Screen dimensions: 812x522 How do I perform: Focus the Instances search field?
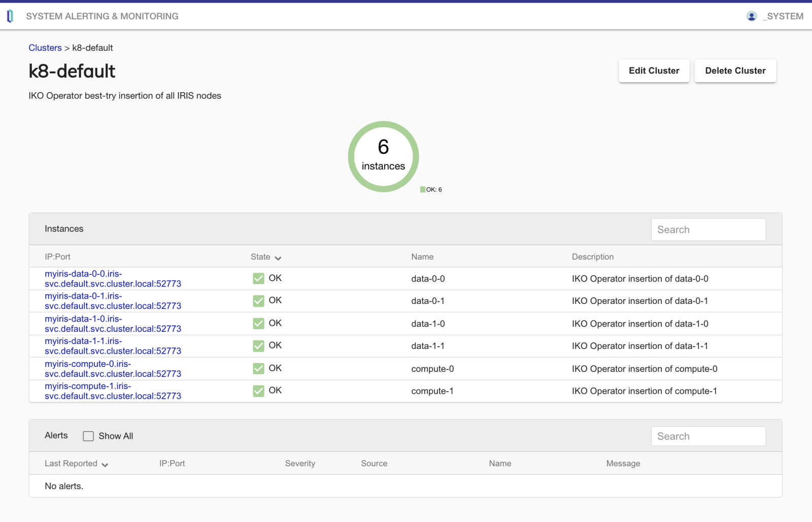[x=708, y=230]
